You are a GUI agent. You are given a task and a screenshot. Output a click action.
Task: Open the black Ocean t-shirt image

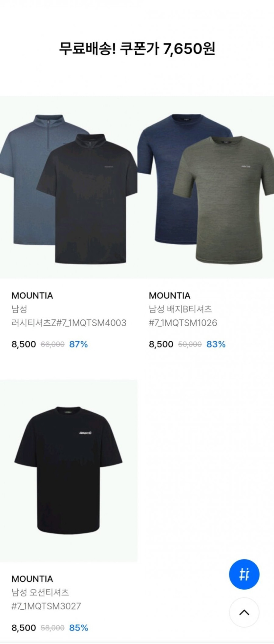(x=69, y=471)
